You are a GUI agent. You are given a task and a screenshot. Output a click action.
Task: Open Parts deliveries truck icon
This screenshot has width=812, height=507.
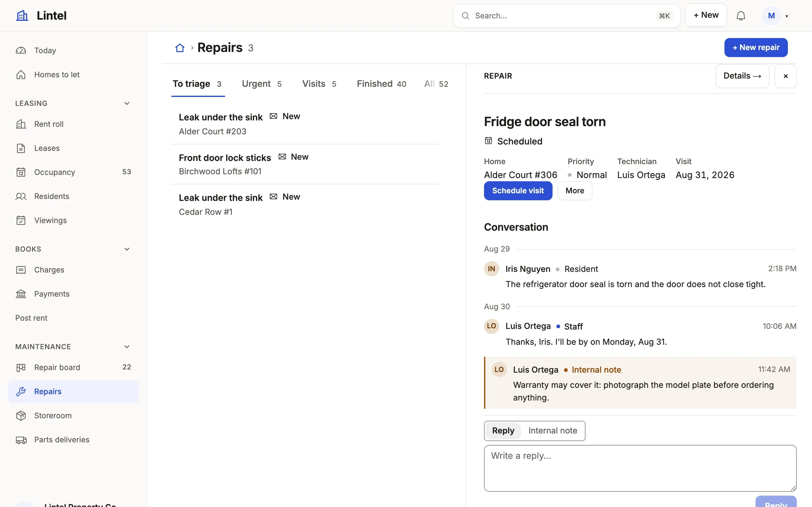pyautogui.click(x=21, y=440)
